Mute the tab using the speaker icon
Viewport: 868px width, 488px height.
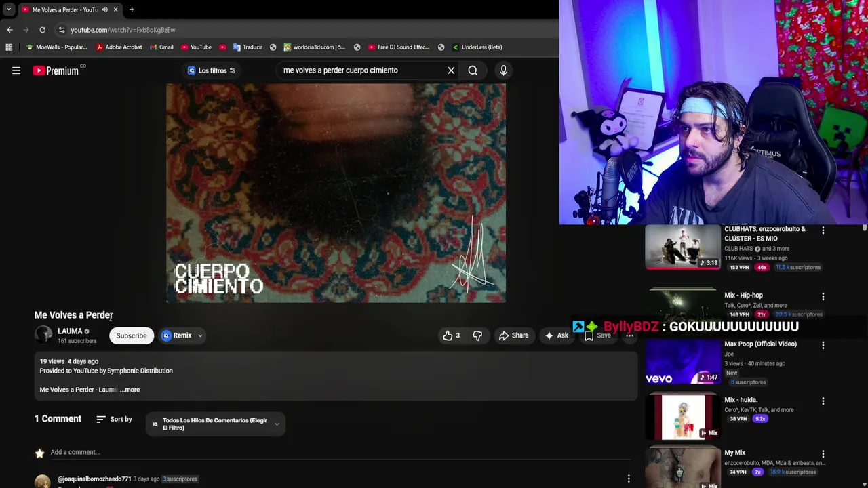point(104,9)
